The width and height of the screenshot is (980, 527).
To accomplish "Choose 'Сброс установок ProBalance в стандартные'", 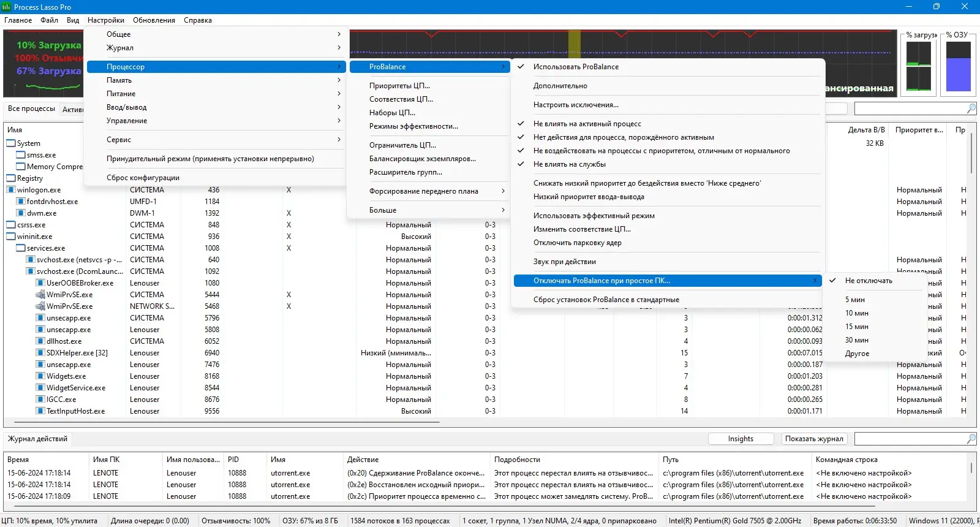I will pyautogui.click(x=668, y=300).
